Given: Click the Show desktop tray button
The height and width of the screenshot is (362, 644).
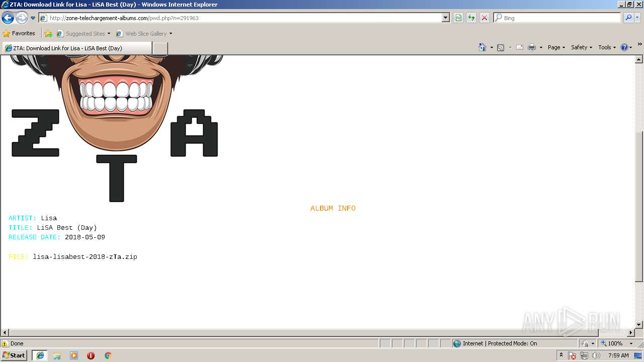Looking at the screenshot, I should pyautogui.click(x=638, y=355).
